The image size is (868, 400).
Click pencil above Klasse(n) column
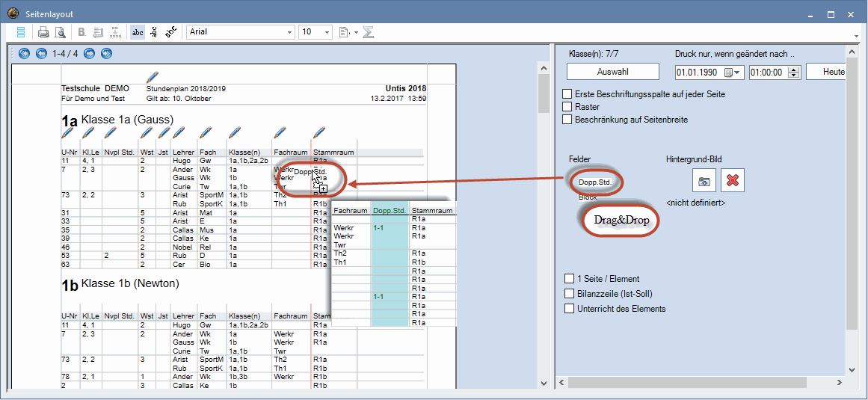pyautogui.click(x=235, y=133)
